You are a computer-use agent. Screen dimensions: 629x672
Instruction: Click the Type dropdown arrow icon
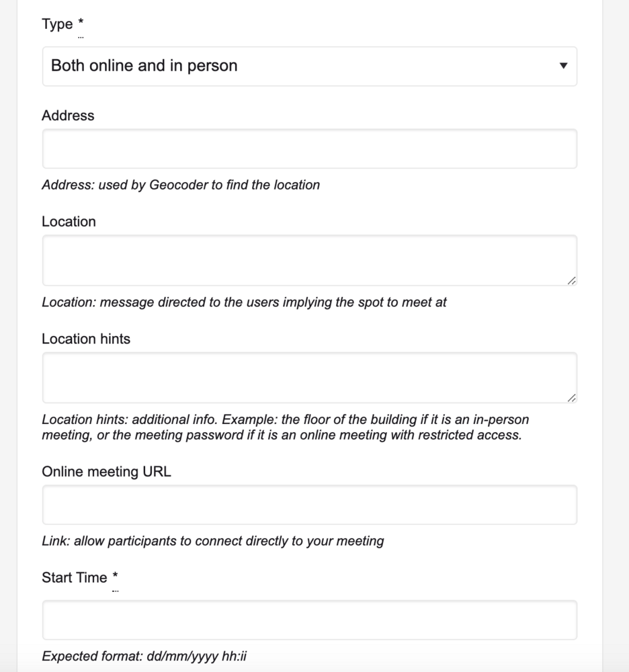click(x=563, y=66)
